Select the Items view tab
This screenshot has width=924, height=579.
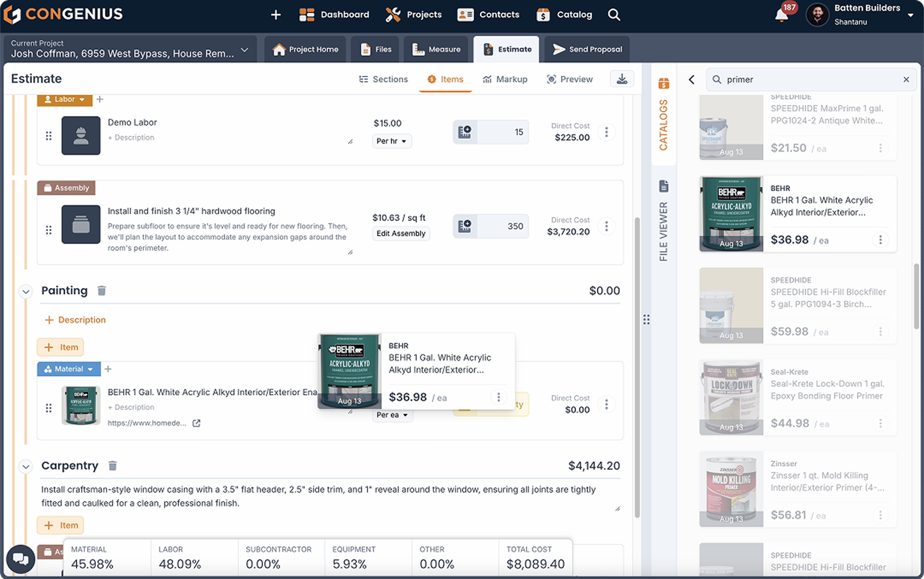(x=445, y=79)
